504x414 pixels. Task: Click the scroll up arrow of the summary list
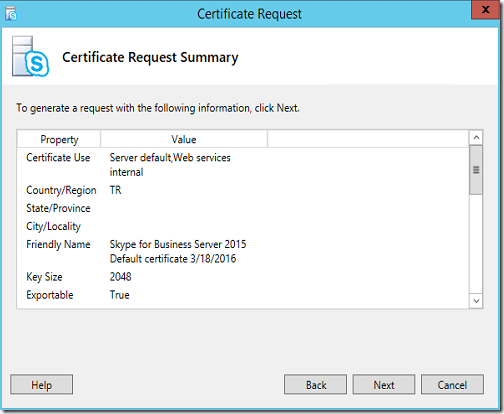[x=476, y=137]
